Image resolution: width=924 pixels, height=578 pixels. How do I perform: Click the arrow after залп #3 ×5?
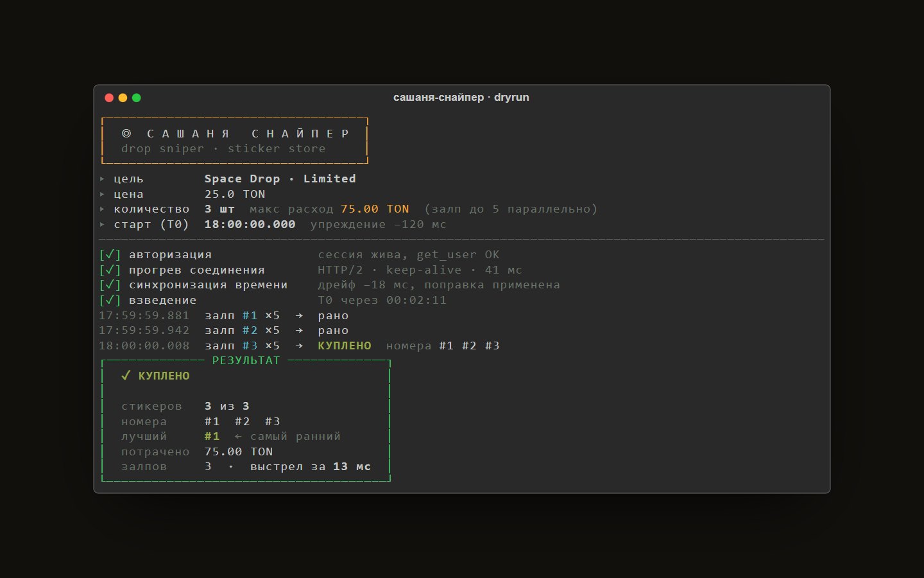(299, 346)
